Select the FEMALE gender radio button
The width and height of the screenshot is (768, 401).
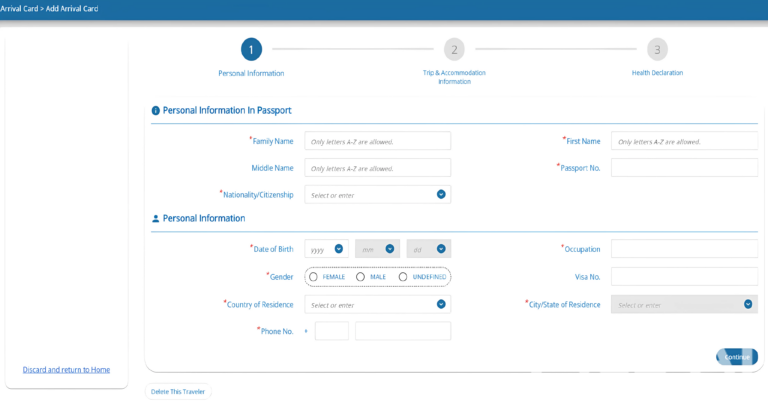tap(314, 277)
